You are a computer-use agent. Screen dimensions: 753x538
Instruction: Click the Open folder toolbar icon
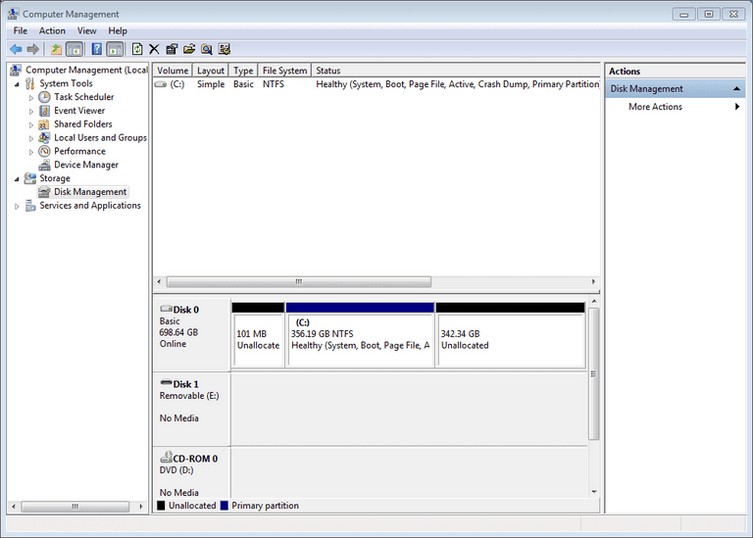[x=189, y=49]
